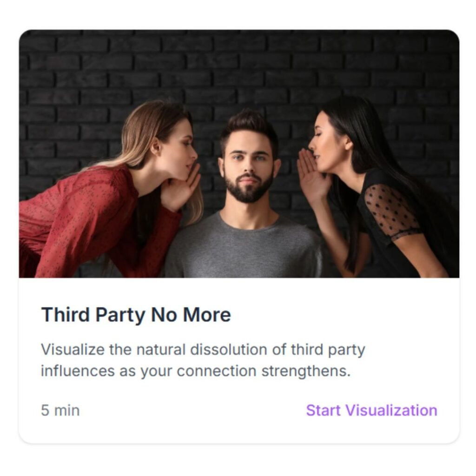Click the description starting with Visualize
The image size is (476, 476).
[x=203, y=360]
